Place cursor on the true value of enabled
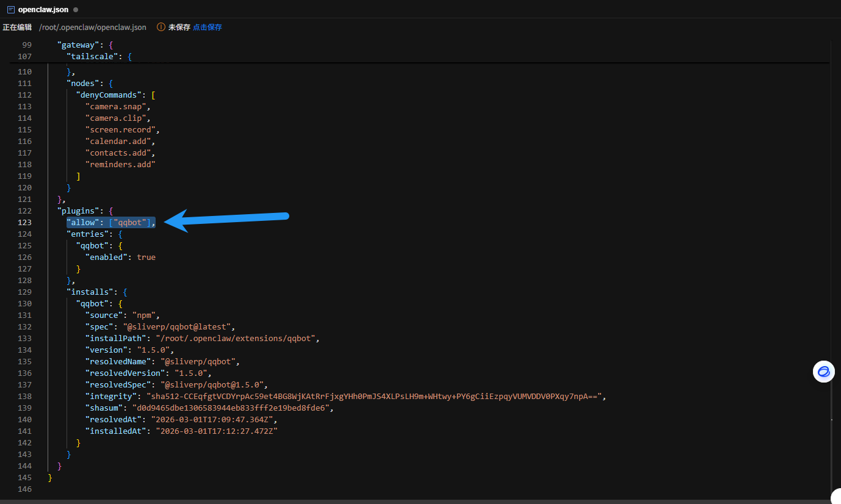Screen dimensions: 841x504 click(x=146, y=257)
